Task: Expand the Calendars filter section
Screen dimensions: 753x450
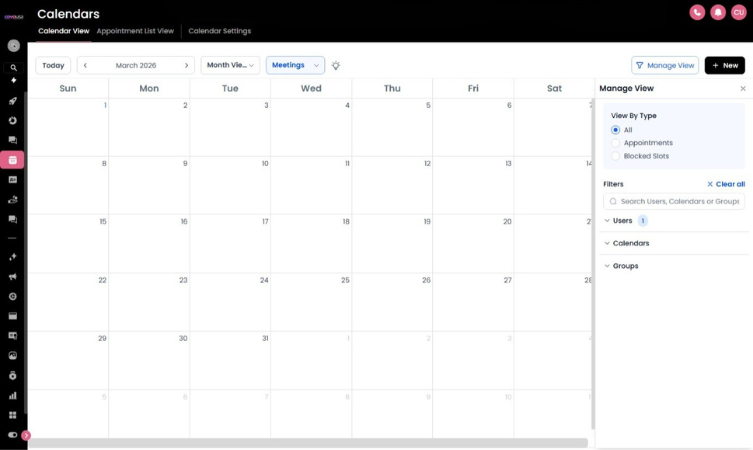Action: pyautogui.click(x=630, y=243)
